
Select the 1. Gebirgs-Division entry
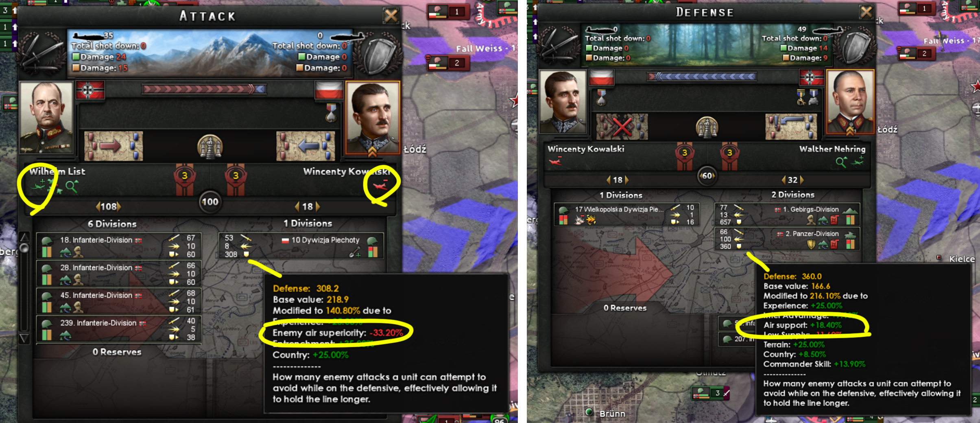[x=787, y=215]
